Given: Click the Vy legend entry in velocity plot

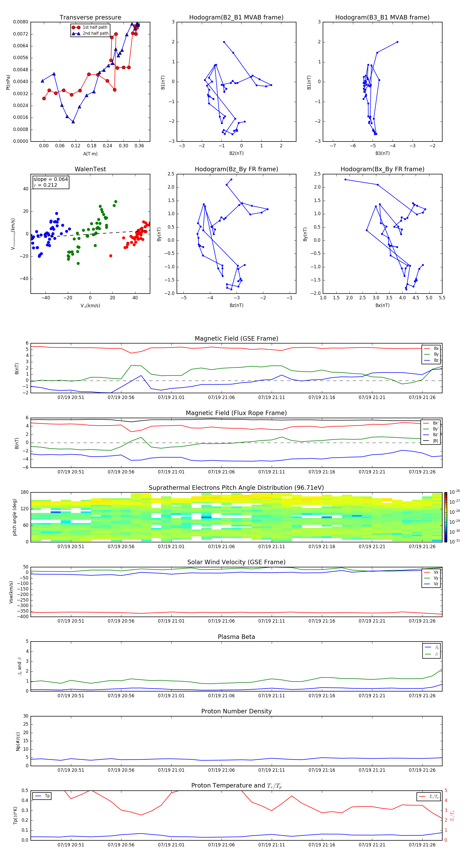Looking at the screenshot, I should pyautogui.click(x=431, y=578).
